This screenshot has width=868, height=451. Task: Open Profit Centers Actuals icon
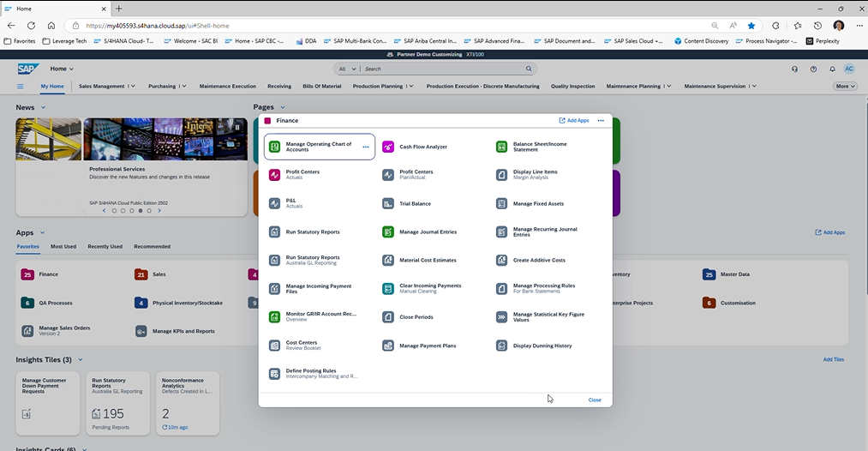[274, 175]
